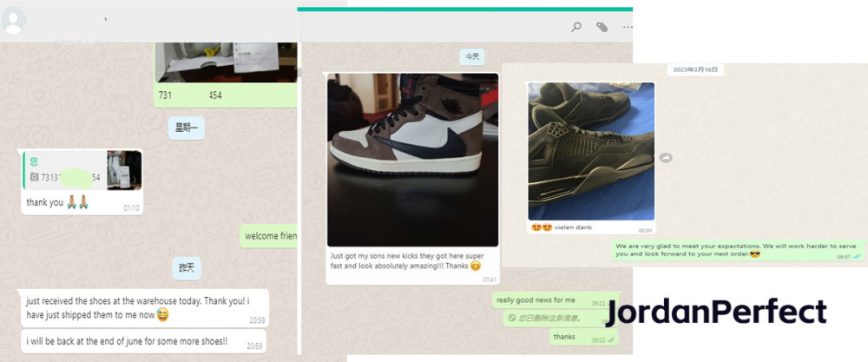Select 'just received the shoes at the warehouse' message
This screenshot has height=362, width=868.
(x=144, y=308)
